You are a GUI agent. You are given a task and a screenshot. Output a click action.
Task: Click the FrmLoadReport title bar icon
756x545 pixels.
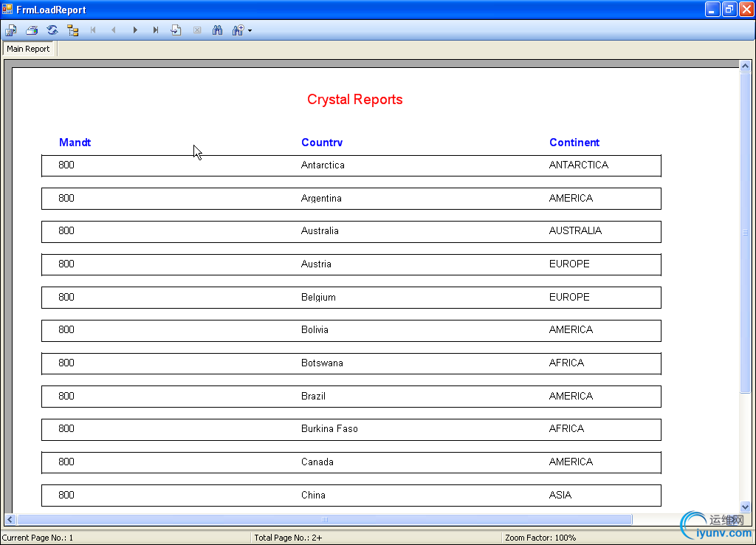point(7,9)
